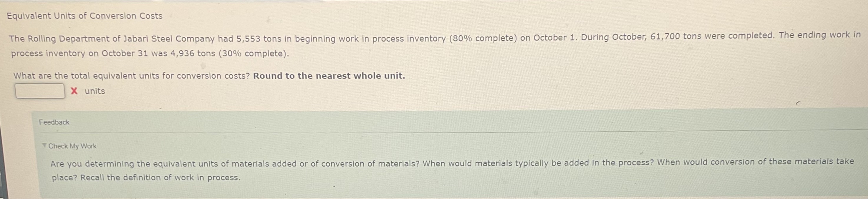Click the question text about total equivalent units

click(x=131, y=76)
